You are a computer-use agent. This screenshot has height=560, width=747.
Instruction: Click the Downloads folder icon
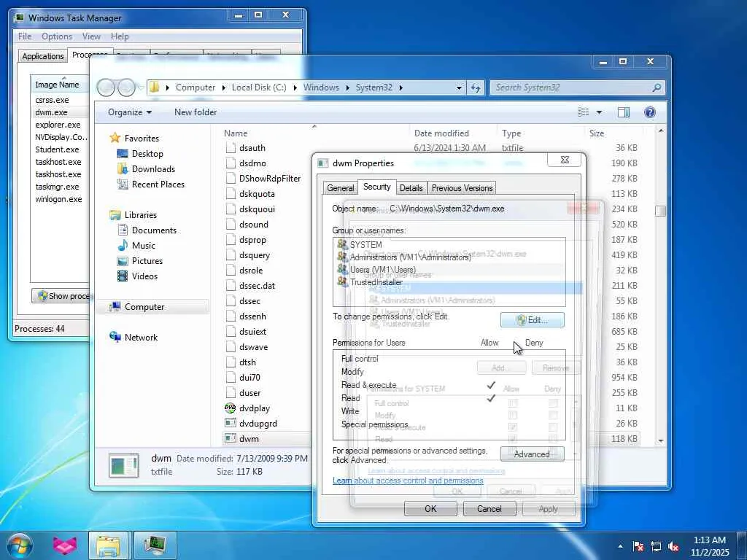point(123,168)
